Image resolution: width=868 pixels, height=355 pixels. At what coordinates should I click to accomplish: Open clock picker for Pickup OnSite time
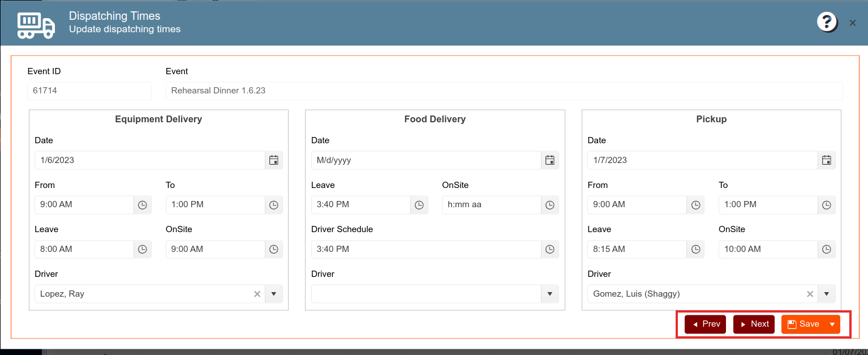click(827, 249)
